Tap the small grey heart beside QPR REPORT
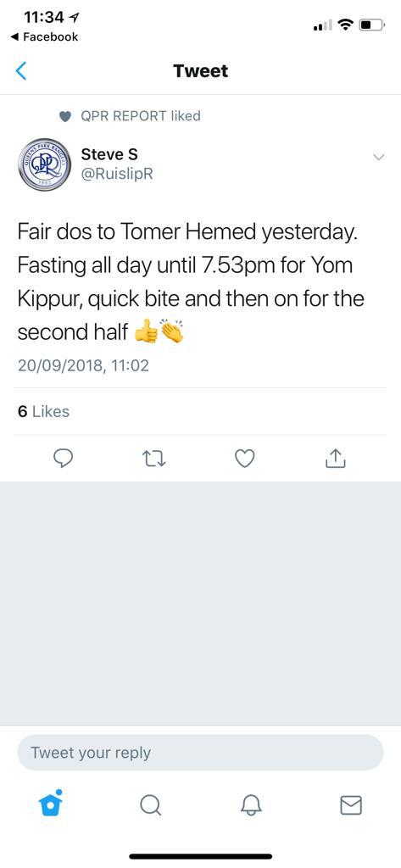This screenshot has height=868, width=401. [x=65, y=116]
